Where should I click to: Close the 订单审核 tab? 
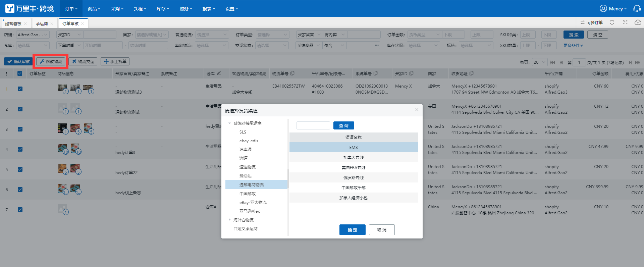83,23
